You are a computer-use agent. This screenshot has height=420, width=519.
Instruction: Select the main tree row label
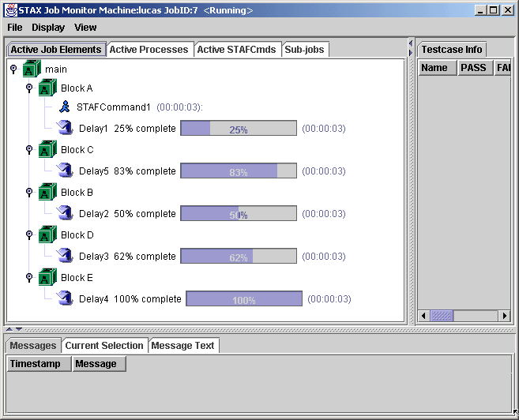coord(56,69)
